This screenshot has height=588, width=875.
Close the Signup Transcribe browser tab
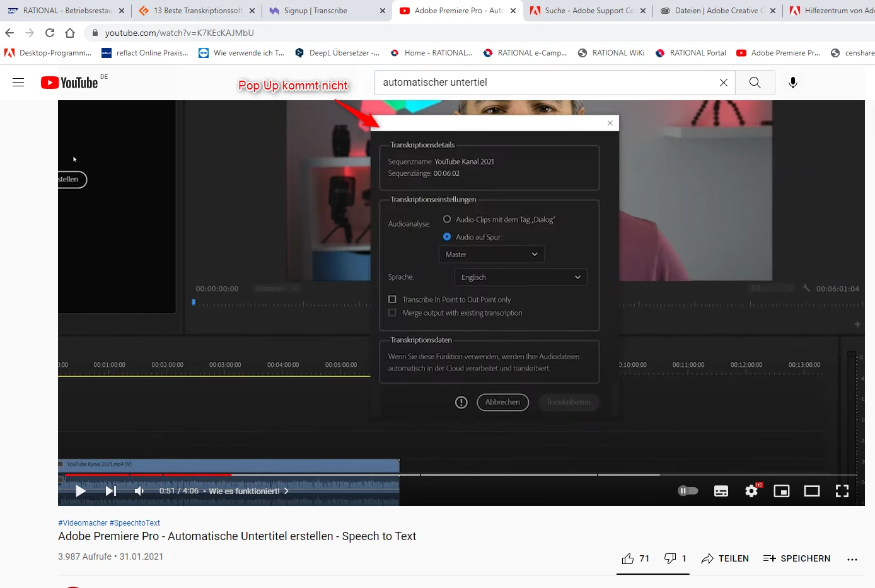coord(383,11)
